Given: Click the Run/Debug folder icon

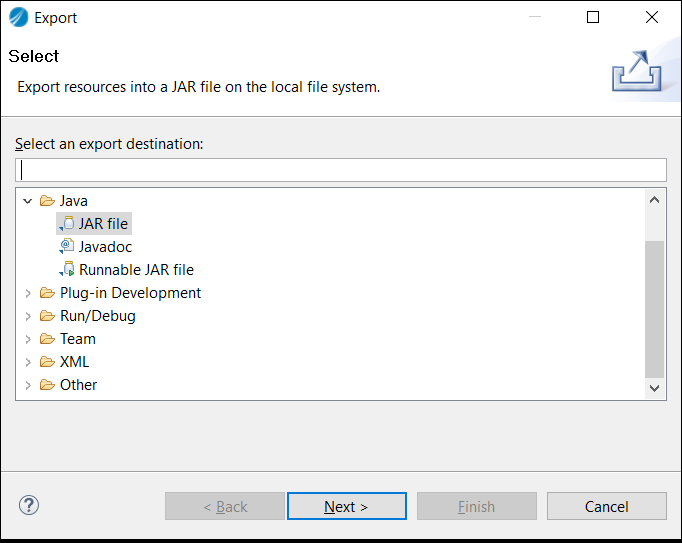Looking at the screenshot, I should [x=47, y=316].
